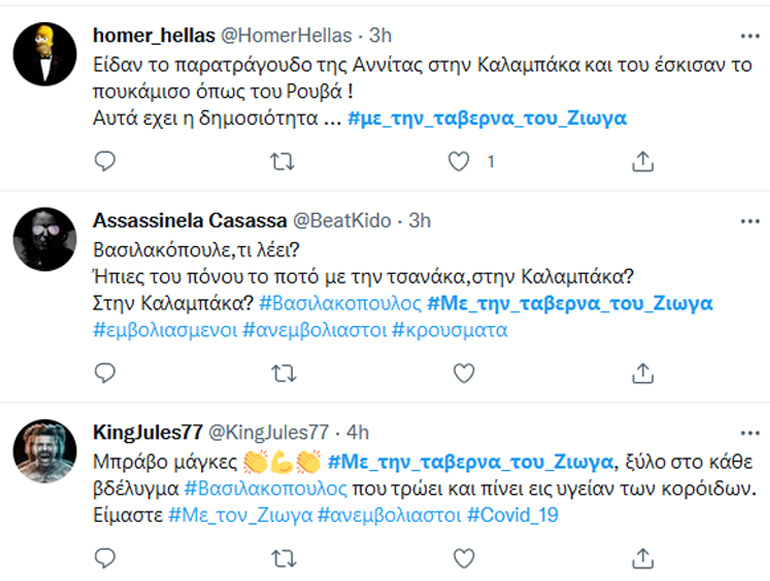Retweet Assassinela Casassa's tweet
The width and height of the screenshot is (770, 581).
(284, 373)
